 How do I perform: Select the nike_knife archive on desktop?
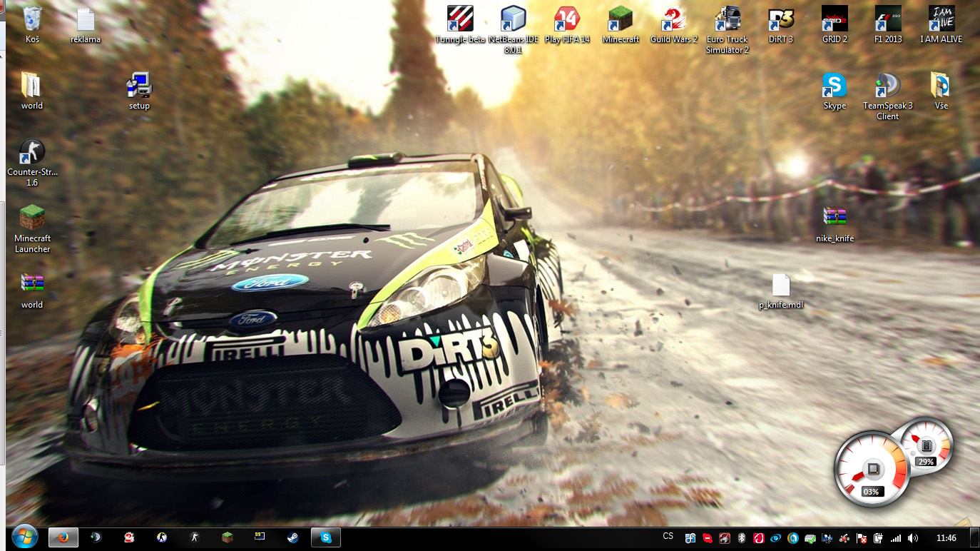tap(834, 218)
